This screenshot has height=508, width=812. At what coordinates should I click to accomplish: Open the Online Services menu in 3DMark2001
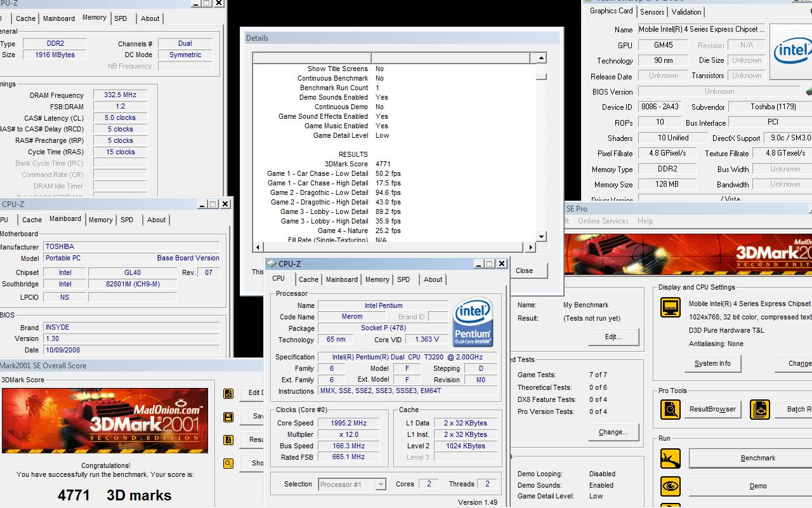(603, 221)
